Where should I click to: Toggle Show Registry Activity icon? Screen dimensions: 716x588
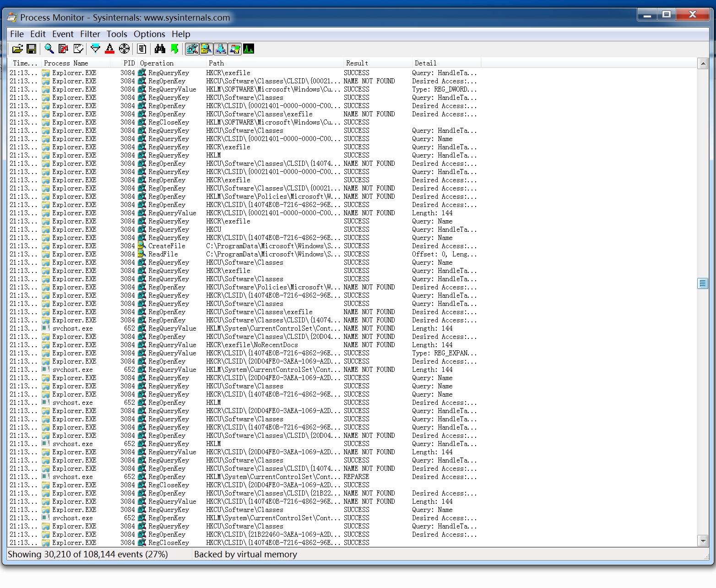(x=192, y=49)
